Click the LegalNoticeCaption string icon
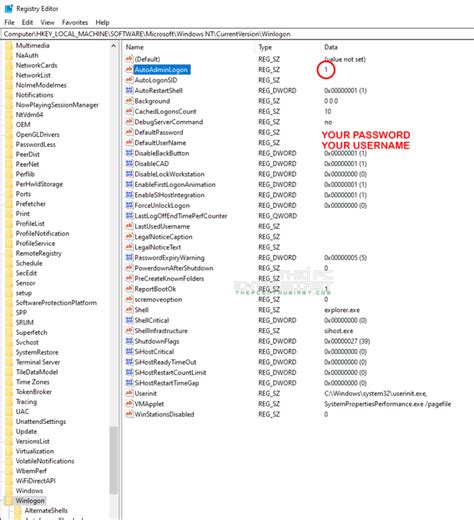This screenshot has width=474, height=520. pos(129,237)
